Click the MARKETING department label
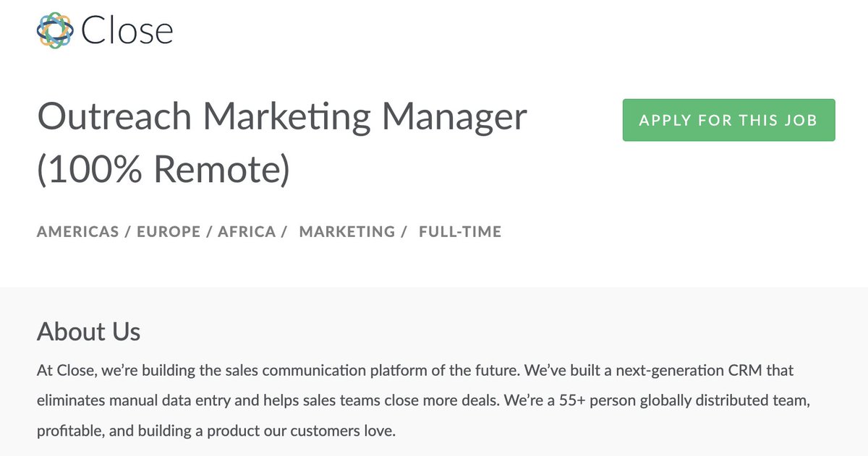This screenshot has height=456, width=868. [x=347, y=232]
